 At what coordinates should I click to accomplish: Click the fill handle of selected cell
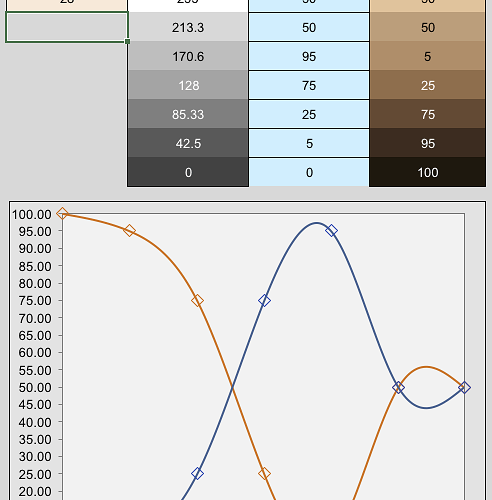point(127,41)
